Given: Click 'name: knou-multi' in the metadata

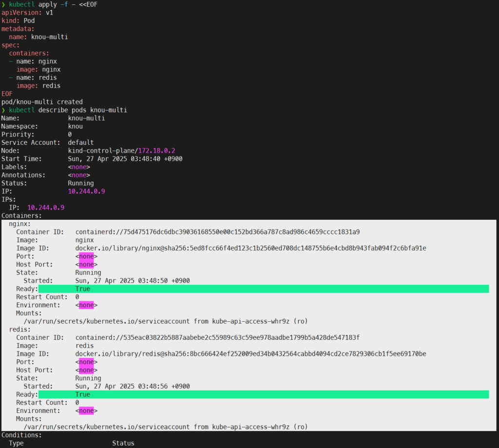Looking at the screenshot, I should 38,37.
